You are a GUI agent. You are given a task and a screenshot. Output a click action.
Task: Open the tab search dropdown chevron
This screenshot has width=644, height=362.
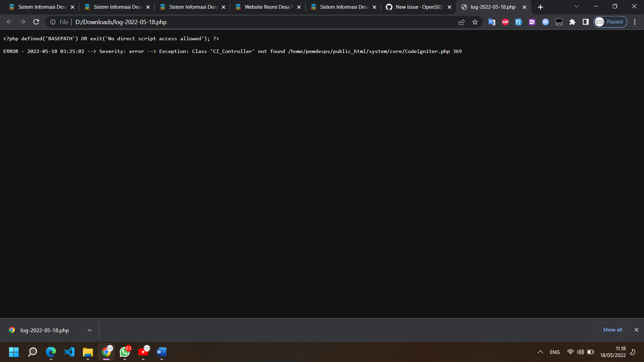pos(576,7)
